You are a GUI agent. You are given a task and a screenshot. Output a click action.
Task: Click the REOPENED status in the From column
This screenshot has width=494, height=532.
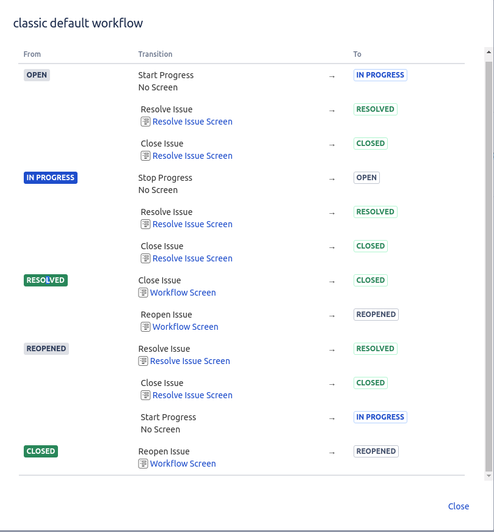46,348
